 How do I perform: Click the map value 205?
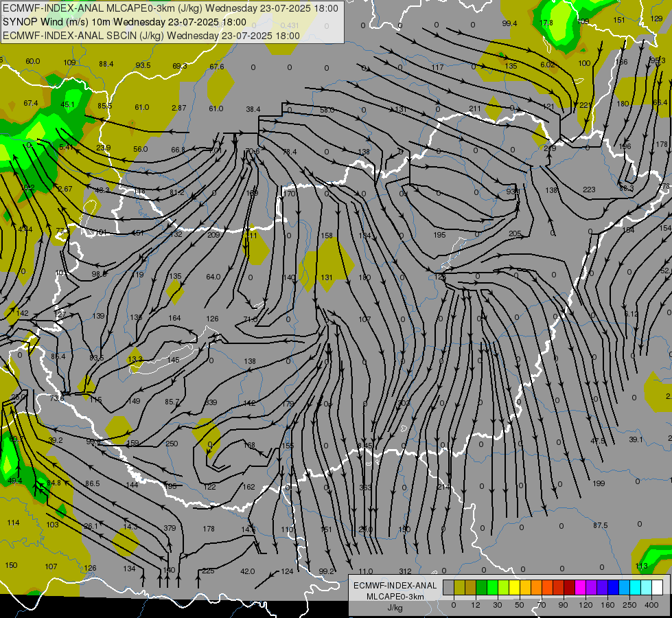point(515,233)
